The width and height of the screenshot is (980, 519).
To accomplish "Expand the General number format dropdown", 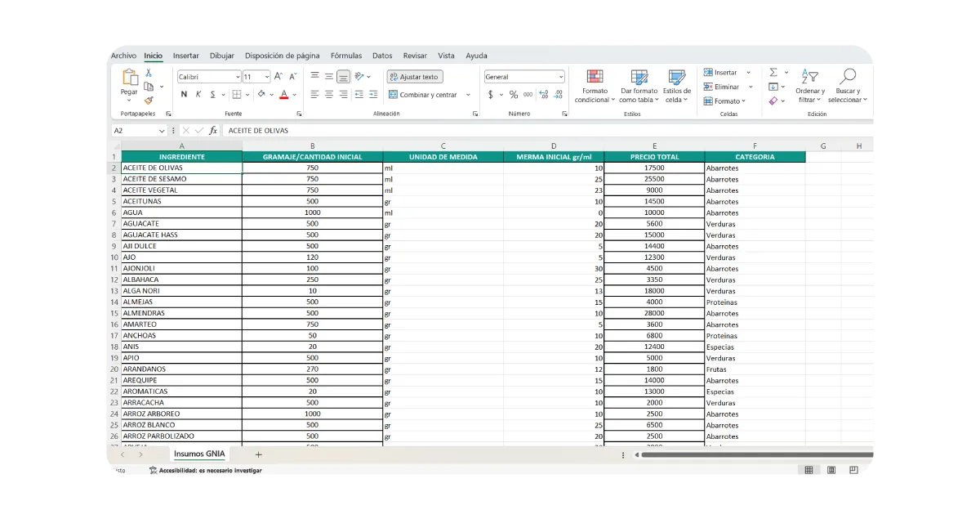I will pyautogui.click(x=560, y=77).
